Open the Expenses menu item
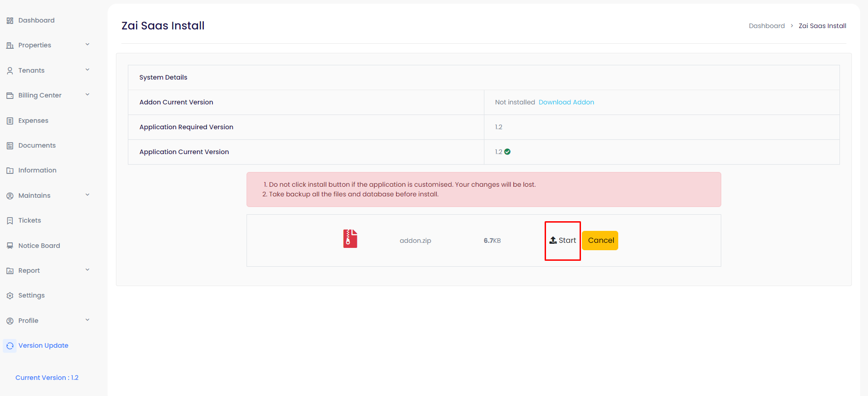The width and height of the screenshot is (868, 396). tap(33, 121)
